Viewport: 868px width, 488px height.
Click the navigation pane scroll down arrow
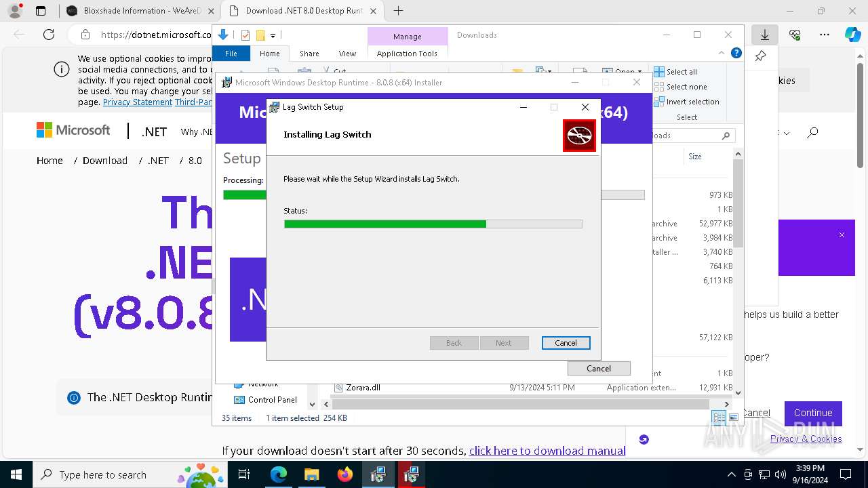312,404
